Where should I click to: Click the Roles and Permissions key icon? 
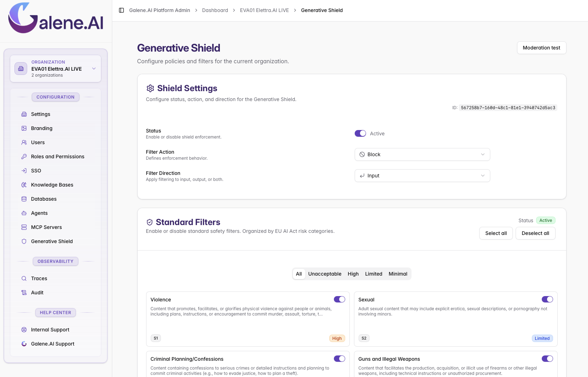(24, 157)
